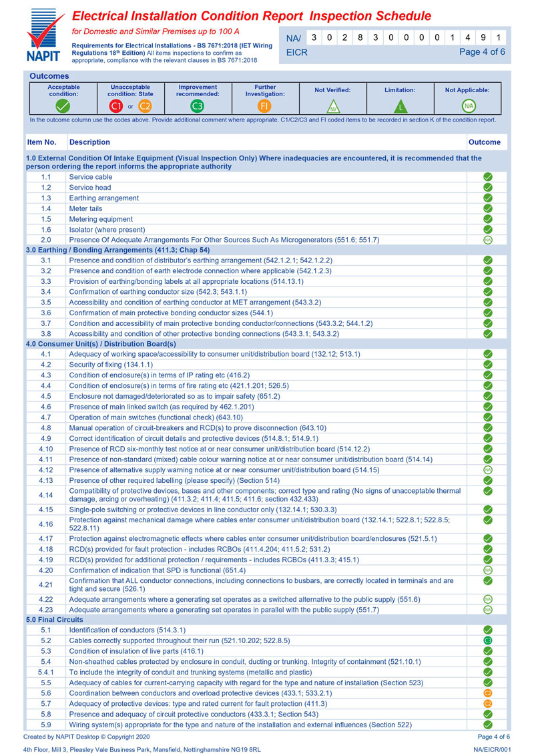Screen dimensions: 534x756
Task: Click the Outcome column header
Action: click(x=484, y=142)
